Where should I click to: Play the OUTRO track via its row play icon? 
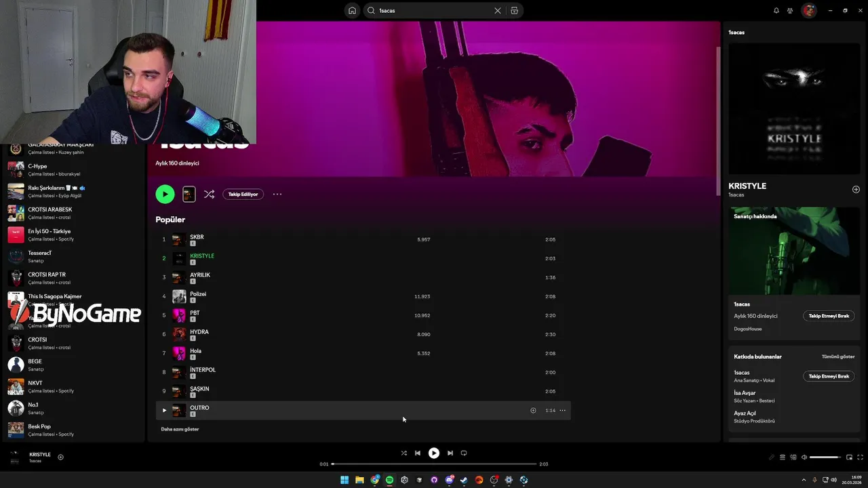pyautogui.click(x=164, y=410)
